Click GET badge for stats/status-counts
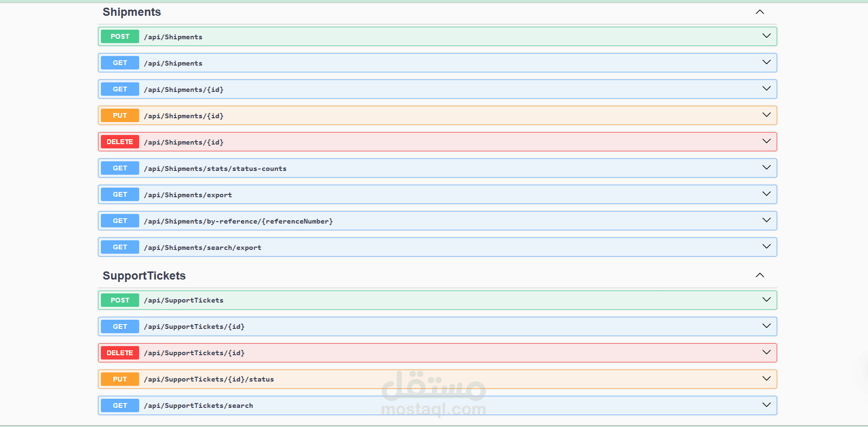This screenshot has height=427, width=868. point(120,168)
